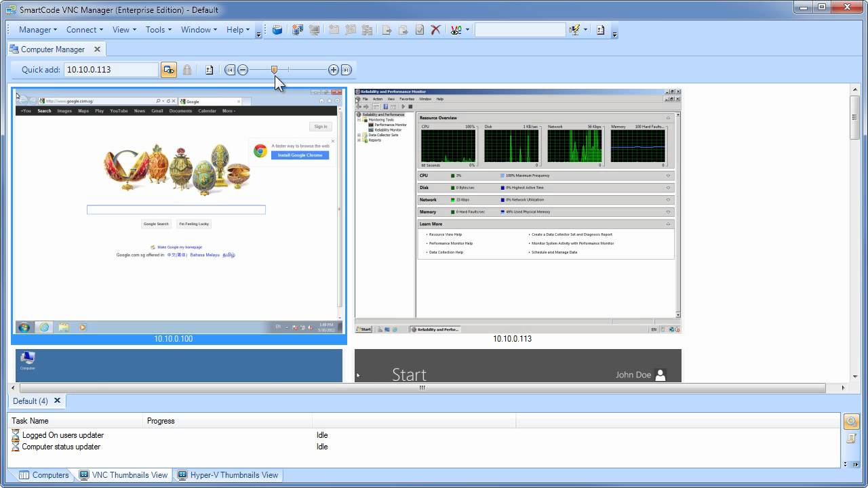Click the application icon in the title bar
The height and width of the screenshot is (488, 868).
[x=11, y=9]
